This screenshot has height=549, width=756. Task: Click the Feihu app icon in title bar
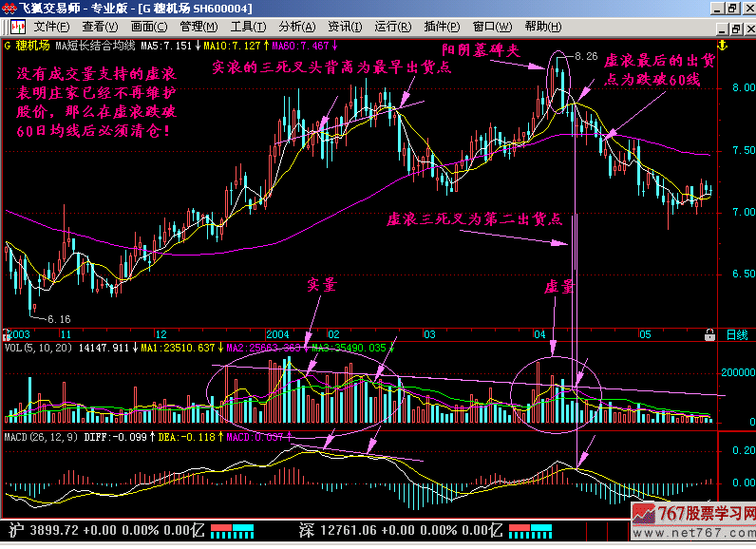point(9,9)
